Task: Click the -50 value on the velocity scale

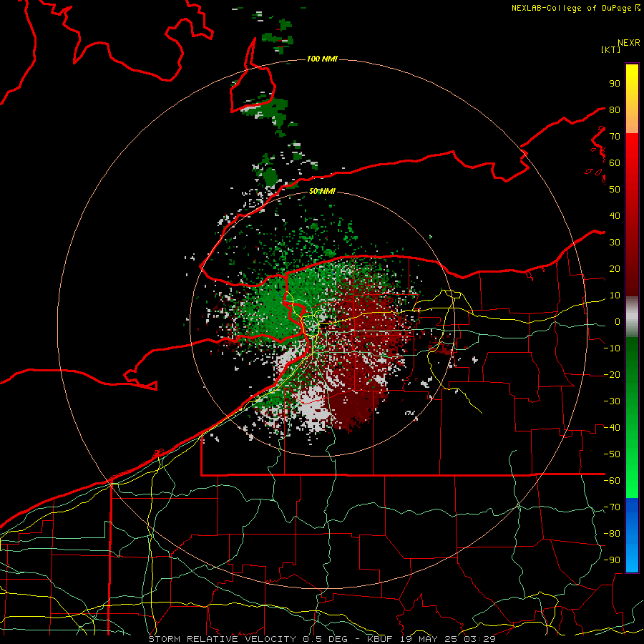Action: tap(612, 454)
